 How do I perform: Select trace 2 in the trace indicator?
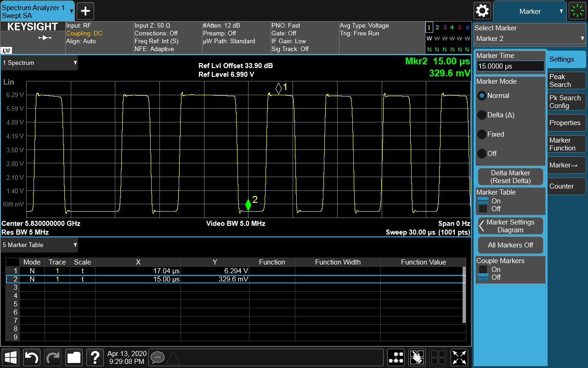437,28
